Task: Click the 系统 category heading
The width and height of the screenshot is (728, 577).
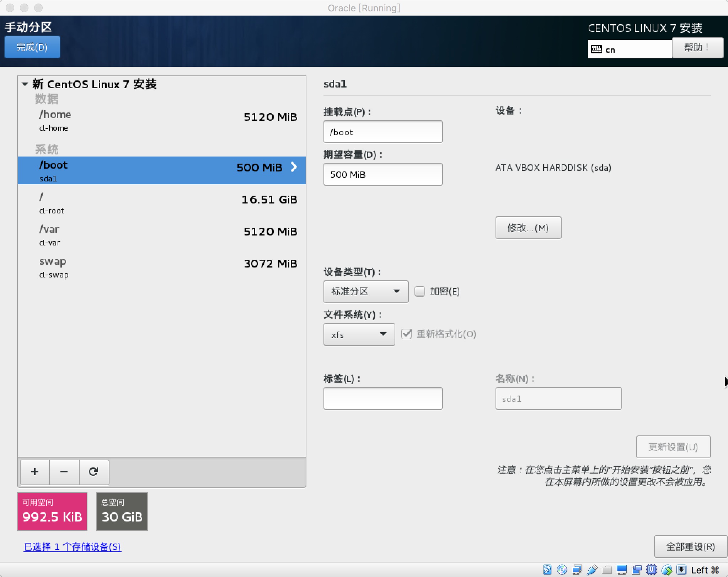Action: click(47, 149)
